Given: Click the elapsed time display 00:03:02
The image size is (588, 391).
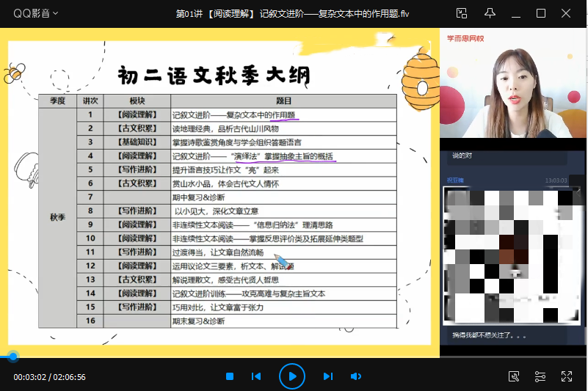Looking at the screenshot, I should click(29, 377).
